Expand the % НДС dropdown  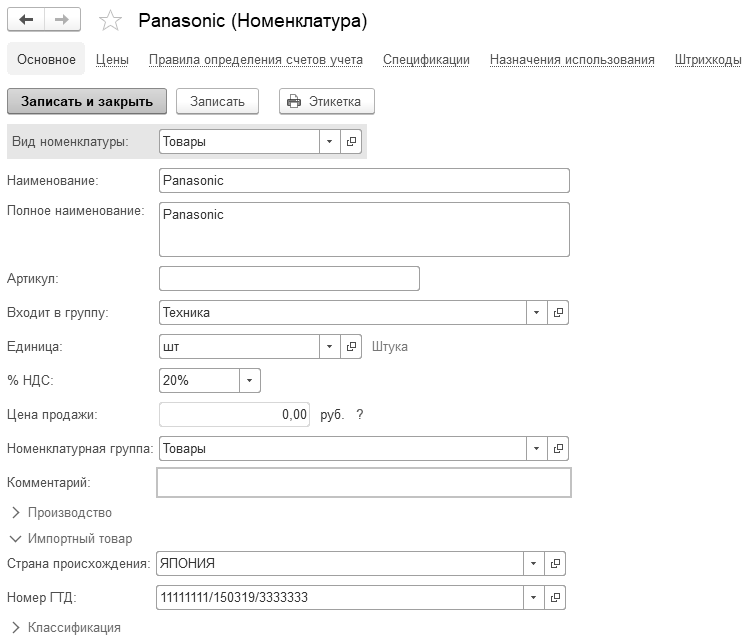tap(249, 380)
